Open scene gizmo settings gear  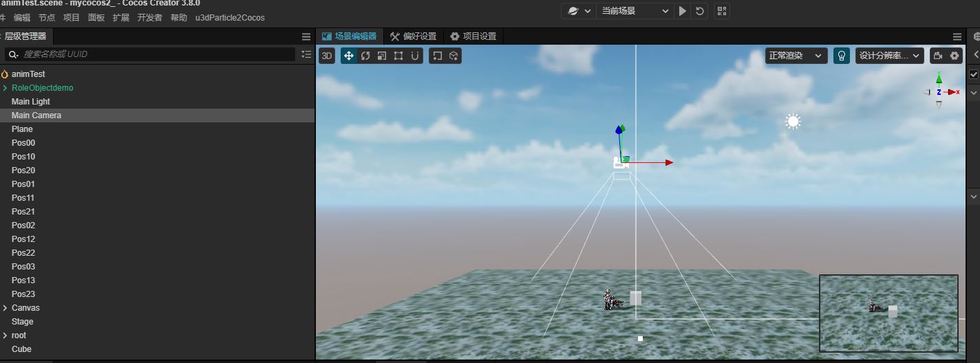[x=955, y=56]
